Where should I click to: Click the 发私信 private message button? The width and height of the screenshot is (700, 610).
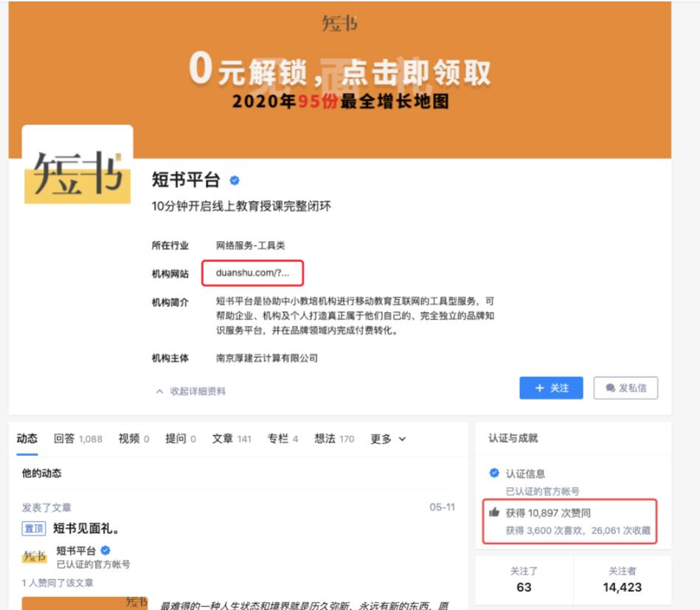[x=626, y=388]
